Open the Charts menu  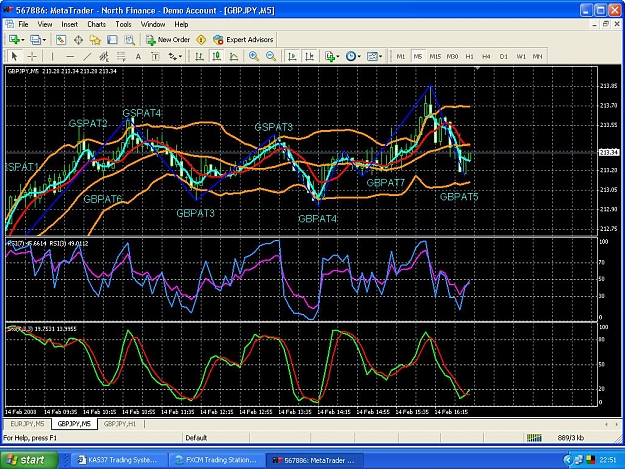96,24
